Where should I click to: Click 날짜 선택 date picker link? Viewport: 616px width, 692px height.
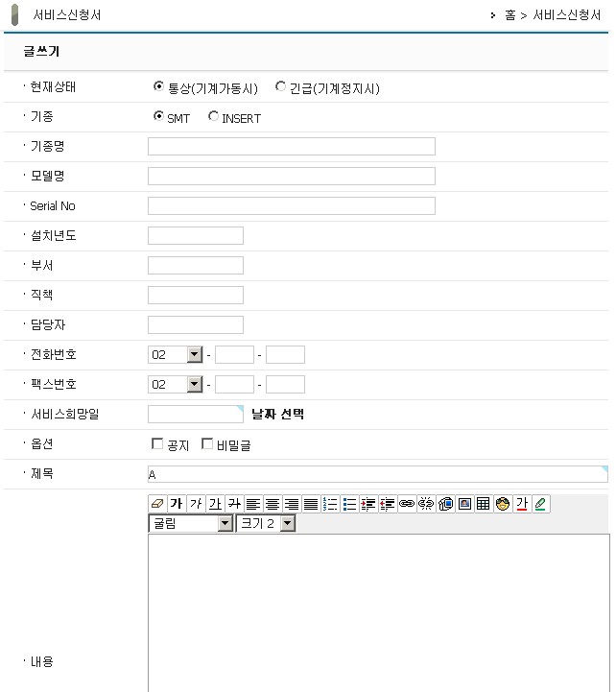coord(277,414)
